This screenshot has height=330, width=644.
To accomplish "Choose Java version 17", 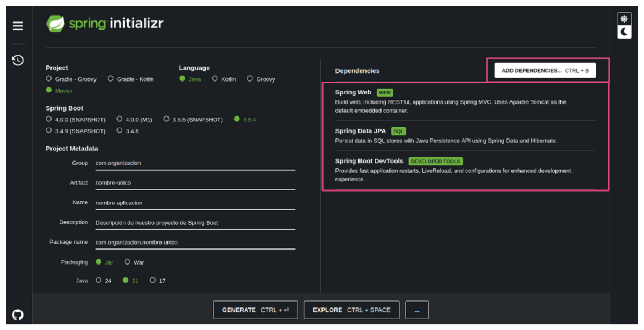I will (x=158, y=281).
